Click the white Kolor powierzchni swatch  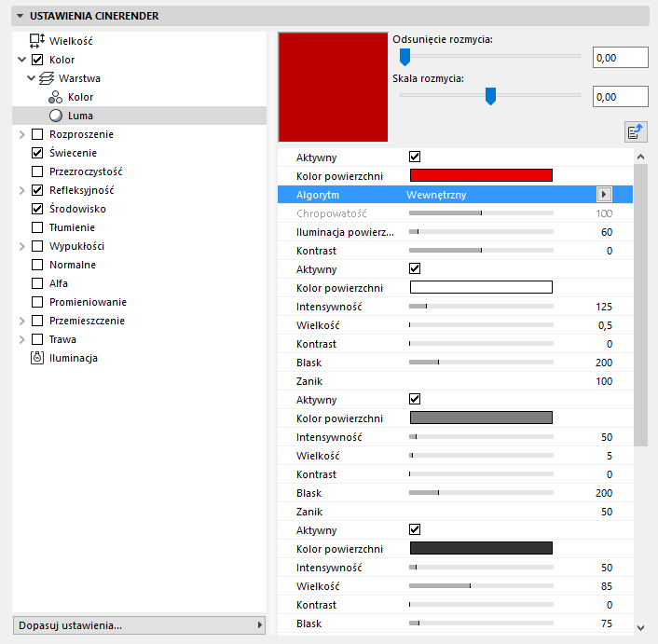tap(481, 287)
